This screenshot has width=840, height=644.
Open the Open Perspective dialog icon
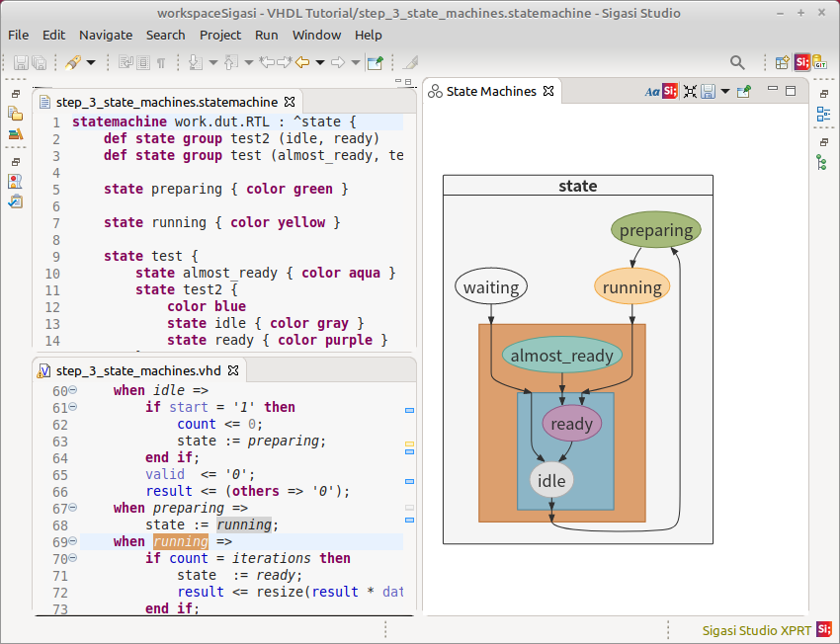pos(782,62)
